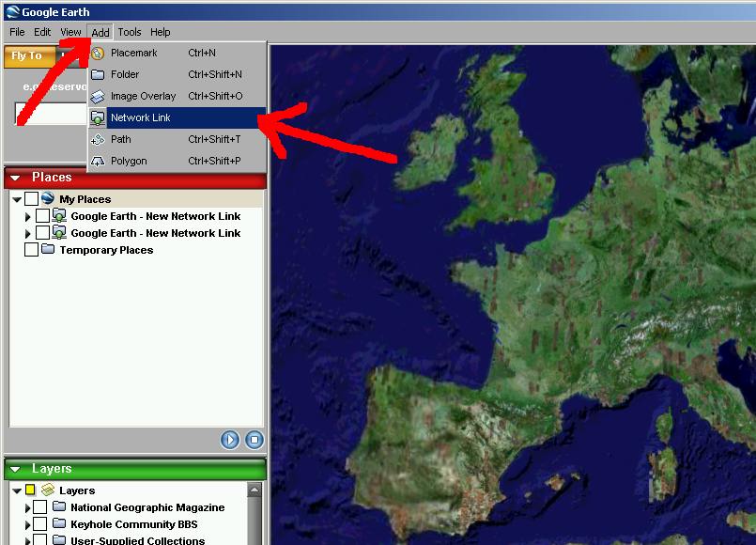Click scroll-up arrow in Layers list
Viewport: 756px width, 545px height.
[255, 490]
